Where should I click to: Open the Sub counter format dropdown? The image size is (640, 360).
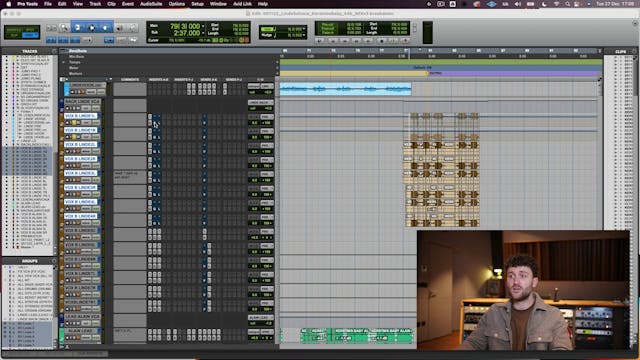tap(203, 33)
